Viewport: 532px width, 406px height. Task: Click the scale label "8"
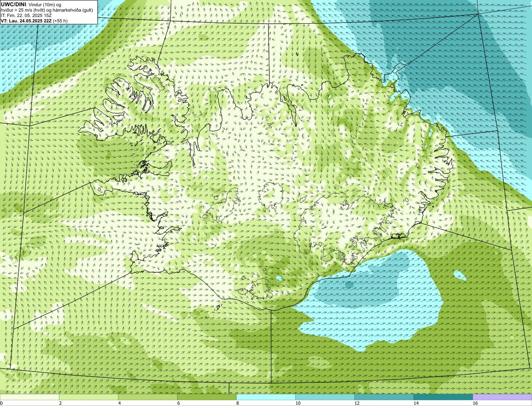click(237, 403)
